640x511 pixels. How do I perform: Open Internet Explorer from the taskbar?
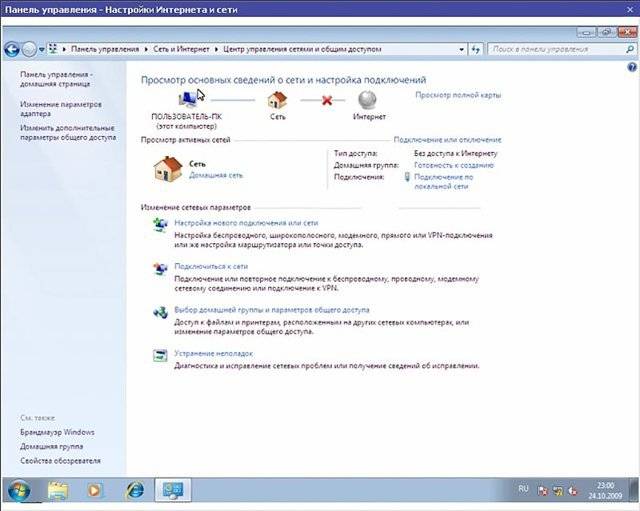(134, 490)
